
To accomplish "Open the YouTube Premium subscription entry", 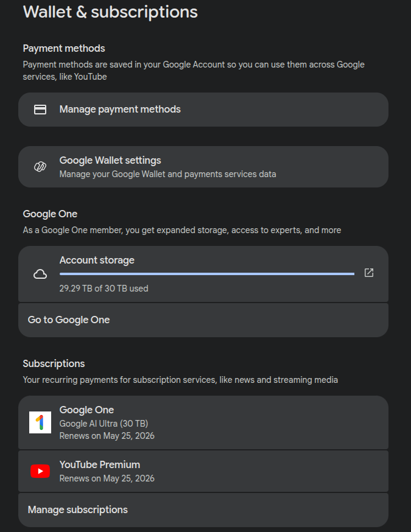I will pyautogui.click(x=203, y=471).
